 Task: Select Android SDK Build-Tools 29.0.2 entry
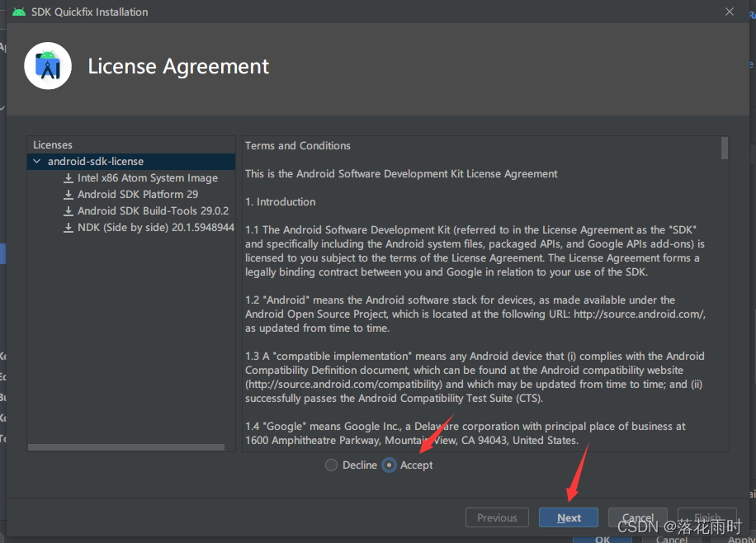click(154, 210)
